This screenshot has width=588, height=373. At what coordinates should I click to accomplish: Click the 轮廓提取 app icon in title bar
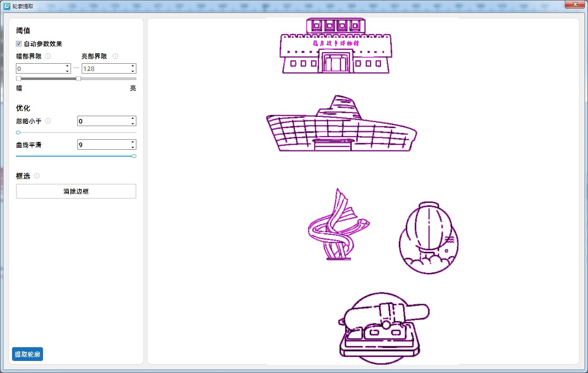pos(7,6)
